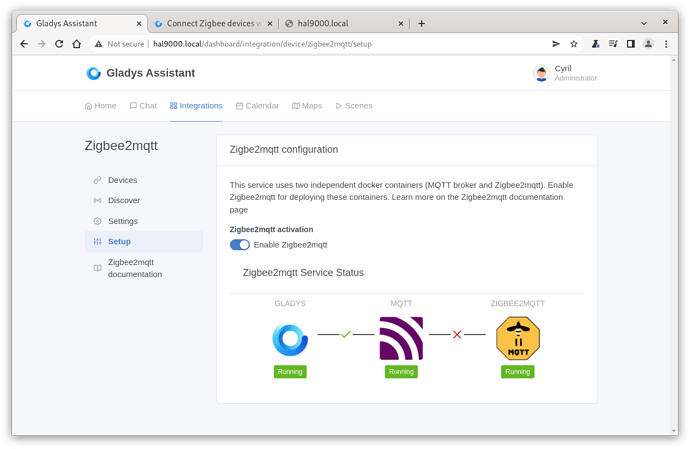Focus the hal9000.local address bar URL

point(262,44)
